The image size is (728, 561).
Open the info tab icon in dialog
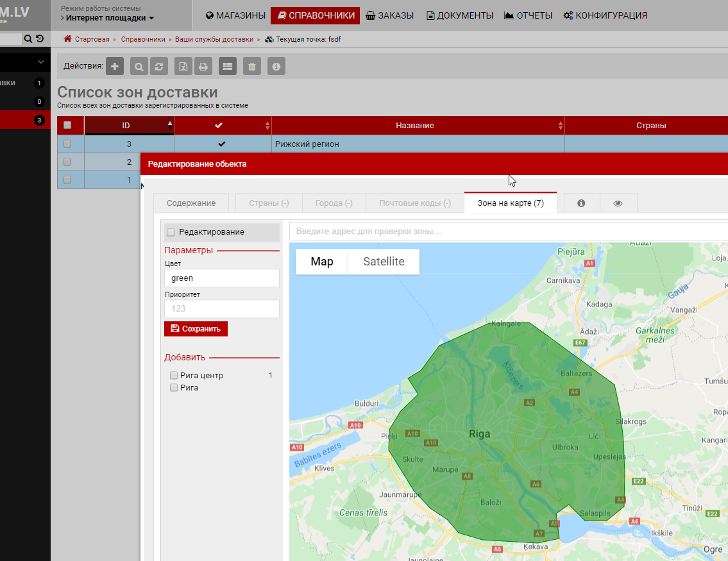tap(581, 203)
